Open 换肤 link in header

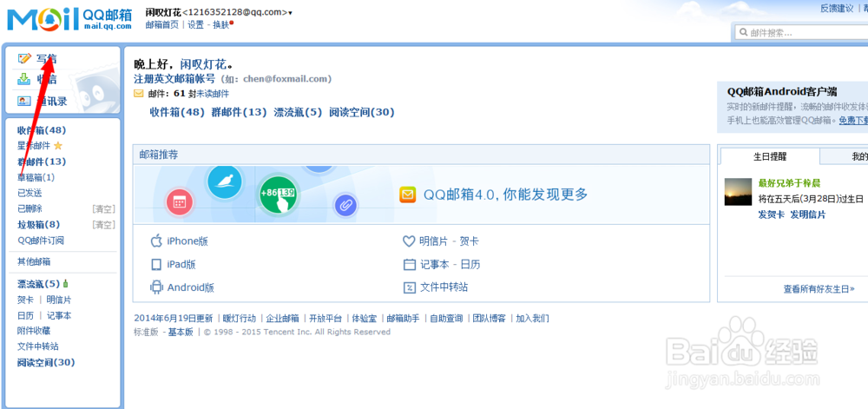pyautogui.click(x=220, y=25)
